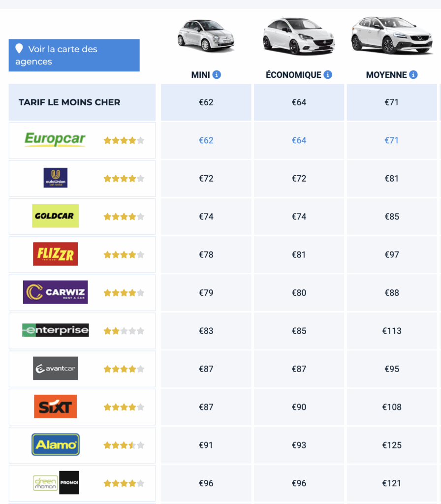Select the Sixt logo
Image resolution: width=441 pixels, height=504 pixels.
(55, 407)
